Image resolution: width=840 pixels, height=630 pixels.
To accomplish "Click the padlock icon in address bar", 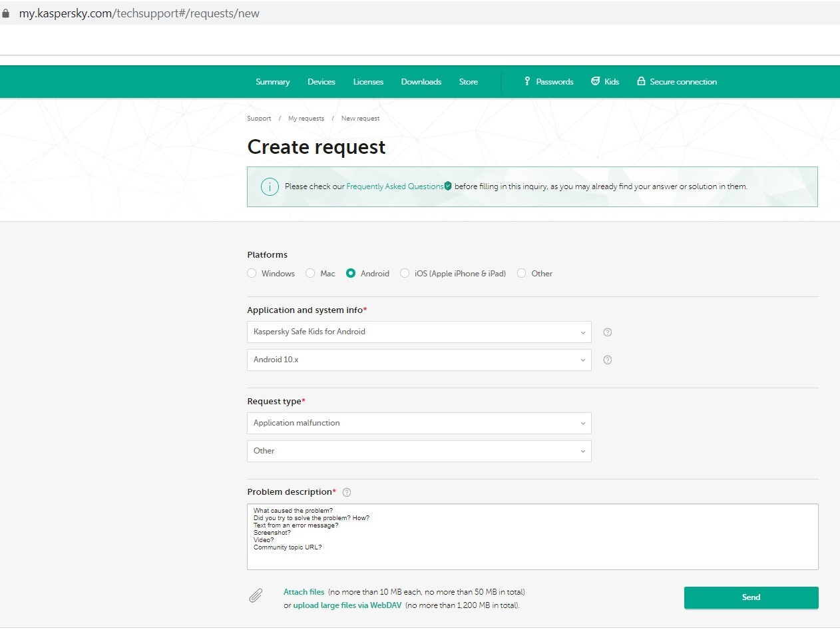I will (x=6, y=13).
